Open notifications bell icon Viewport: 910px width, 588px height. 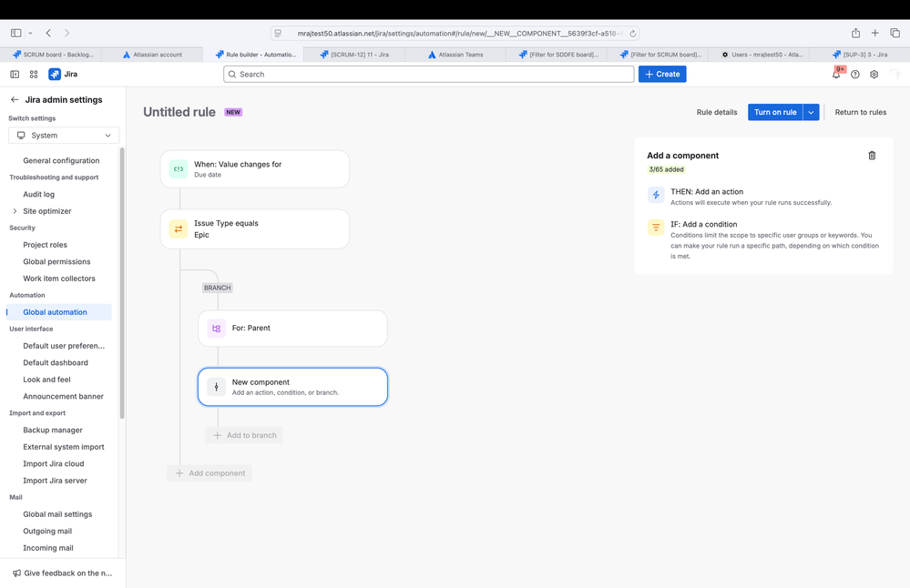[x=836, y=75]
